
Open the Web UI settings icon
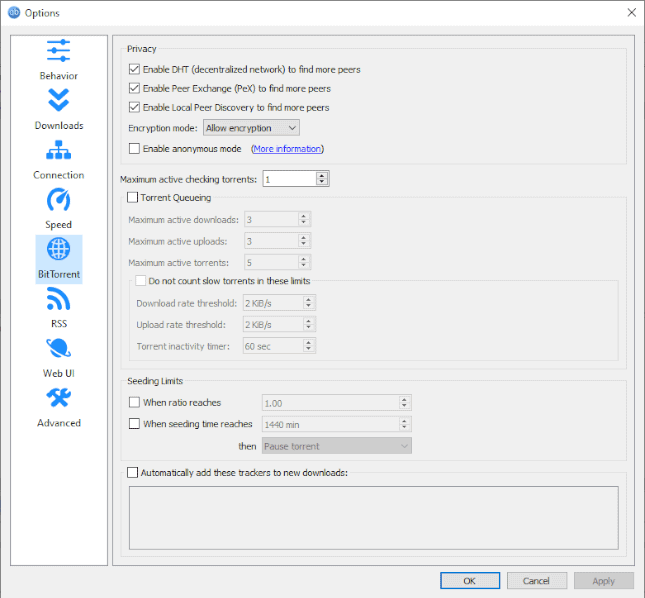[x=58, y=348]
